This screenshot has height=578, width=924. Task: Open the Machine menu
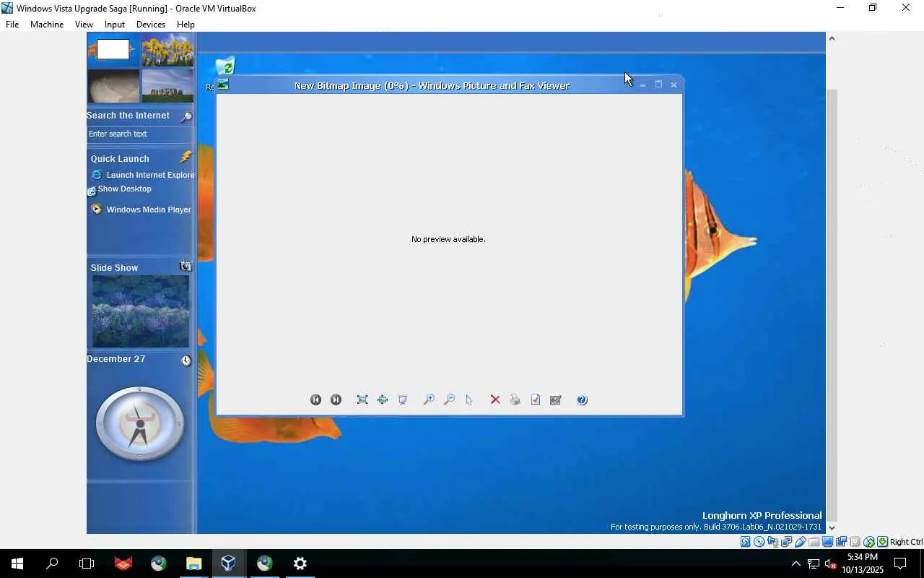click(x=47, y=24)
